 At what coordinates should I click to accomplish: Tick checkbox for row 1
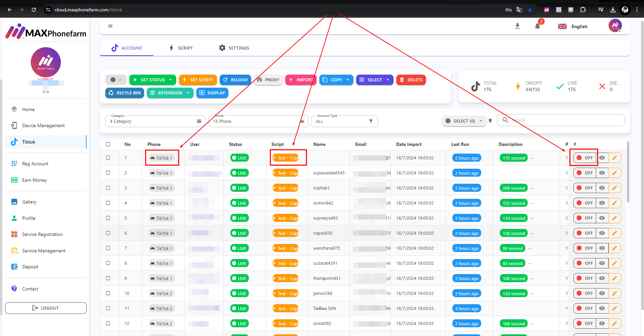pyautogui.click(x=108, y=158)
